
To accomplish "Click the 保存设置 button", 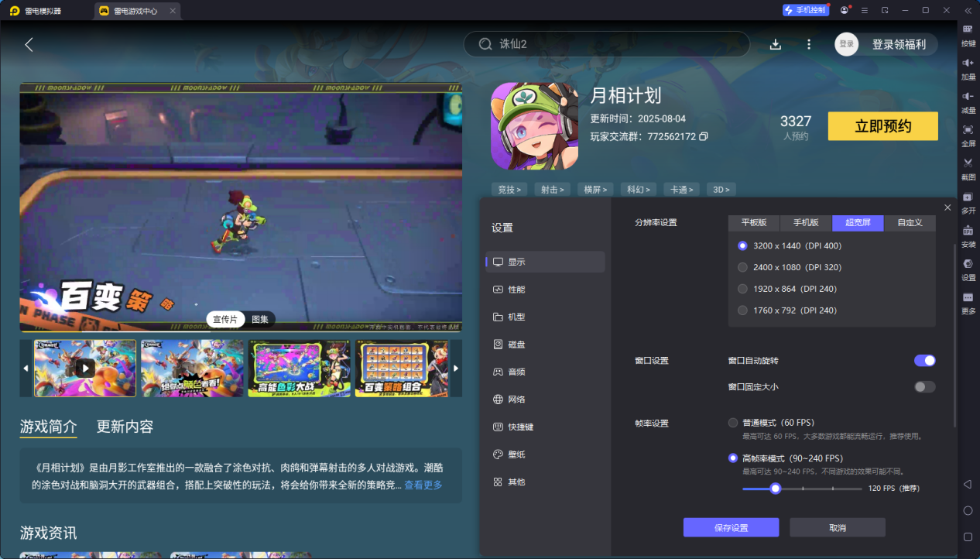I will click(731, 527).
